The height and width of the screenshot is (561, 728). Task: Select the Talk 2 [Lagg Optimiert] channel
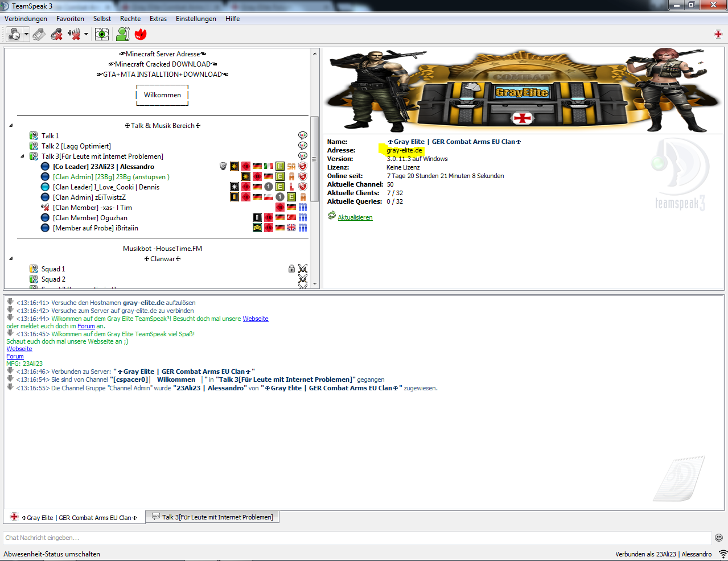tap(76, 146)
